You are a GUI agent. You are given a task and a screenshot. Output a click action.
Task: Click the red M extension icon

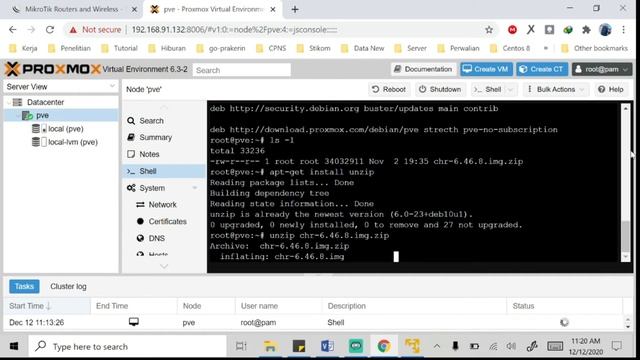click(x=512, y=30)
